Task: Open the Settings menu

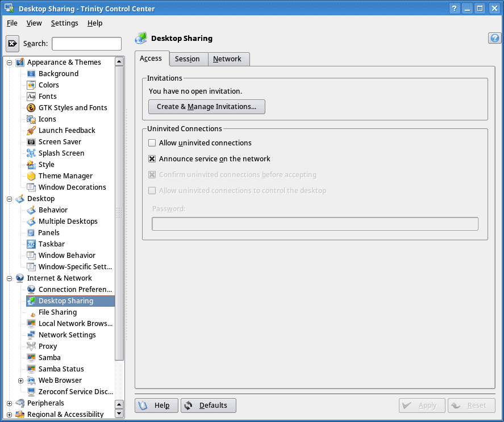Action: pyautogui.click(x=65, y=23)
